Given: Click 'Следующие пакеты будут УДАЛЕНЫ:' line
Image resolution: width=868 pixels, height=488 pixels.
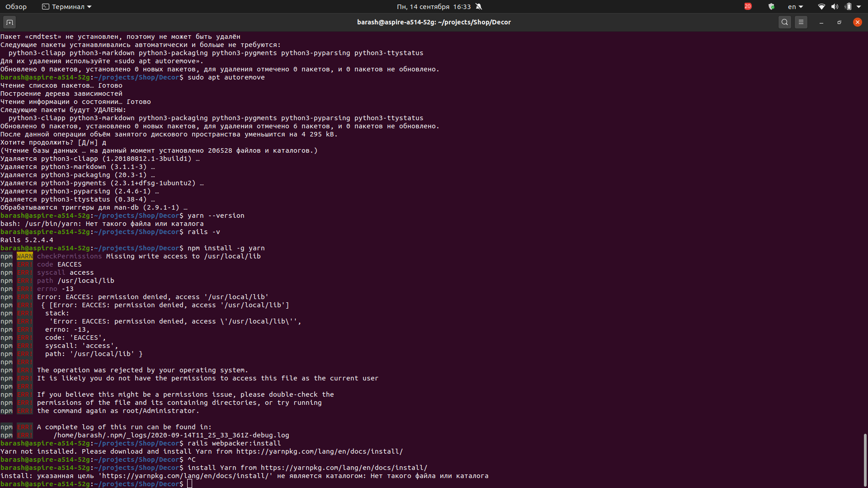Looking at the screenshot, I should [x=63, y=110].
